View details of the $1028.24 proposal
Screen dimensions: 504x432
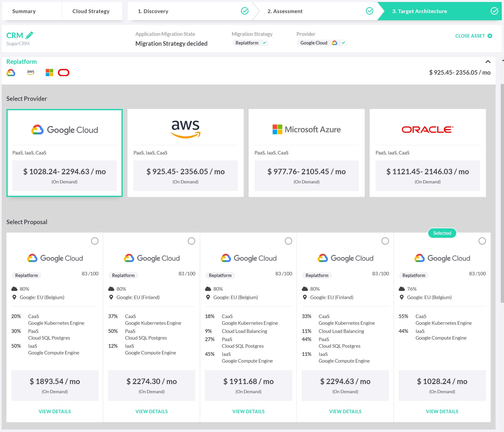tap(442, 411)
